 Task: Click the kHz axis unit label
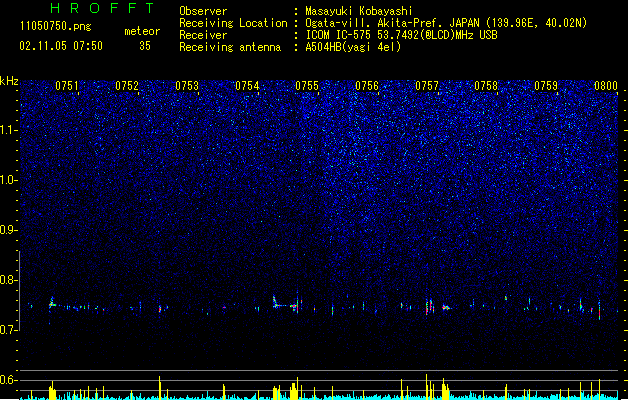[x=9, y=81]
